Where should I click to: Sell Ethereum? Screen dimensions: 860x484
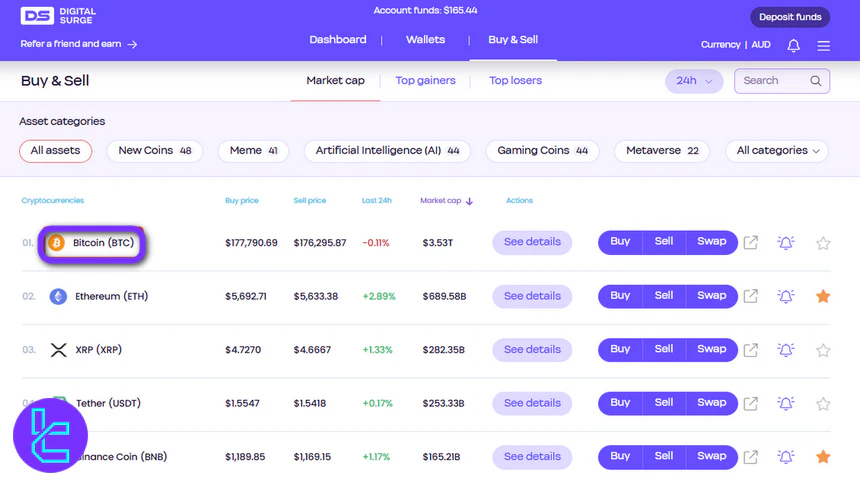click(x=664, y=296)
